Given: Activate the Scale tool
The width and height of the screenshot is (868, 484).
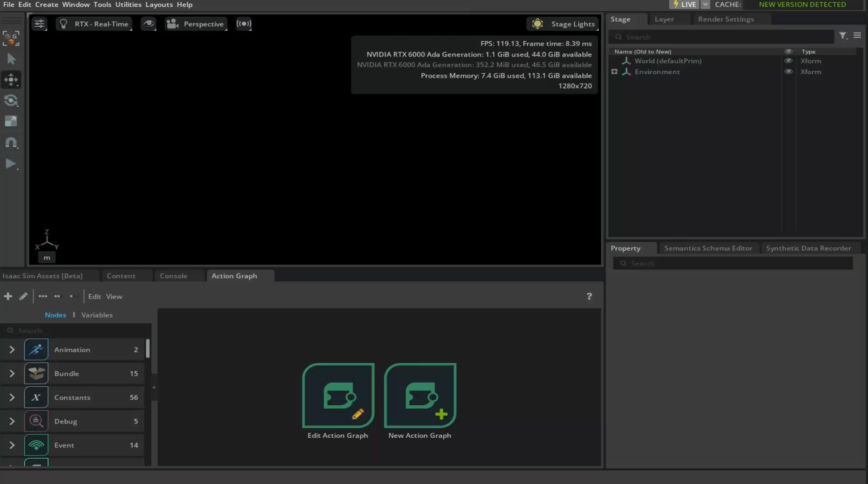Looking at the screenshot, I should [11, 121].
